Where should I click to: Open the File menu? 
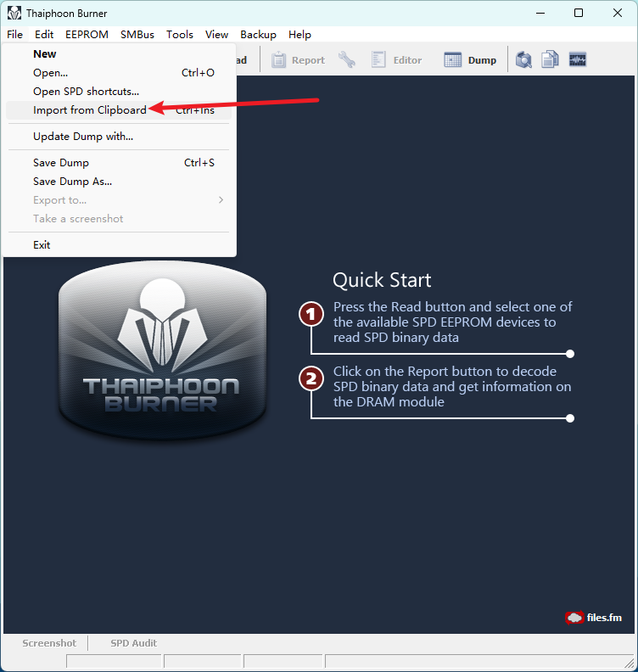click(15, 35)
